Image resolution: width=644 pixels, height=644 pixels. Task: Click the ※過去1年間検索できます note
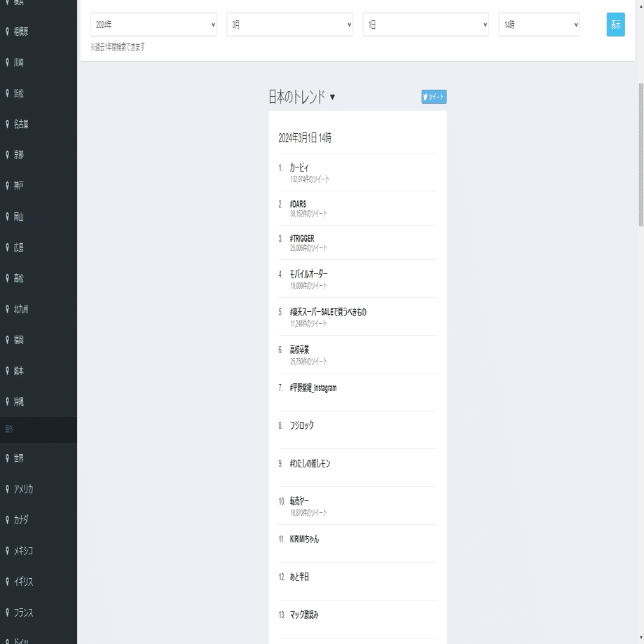point(118,47)
